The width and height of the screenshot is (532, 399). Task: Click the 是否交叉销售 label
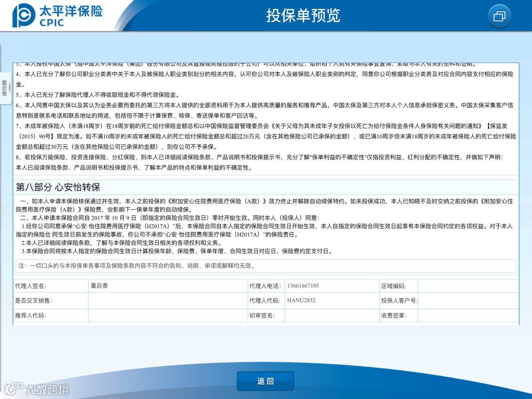click(x=33, y=301)
